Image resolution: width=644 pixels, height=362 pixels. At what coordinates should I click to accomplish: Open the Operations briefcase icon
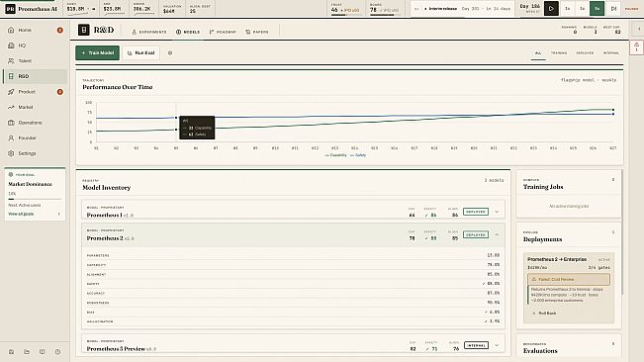tap(11, 123)
